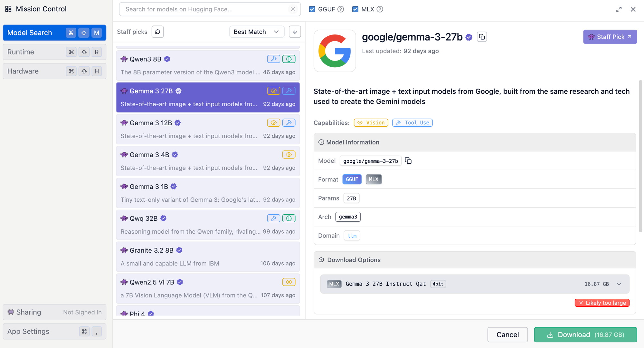Click verified badge beside google/gemma-3-27b title
The height and width of the screenshot is (348, 644).
click(469, 37)
